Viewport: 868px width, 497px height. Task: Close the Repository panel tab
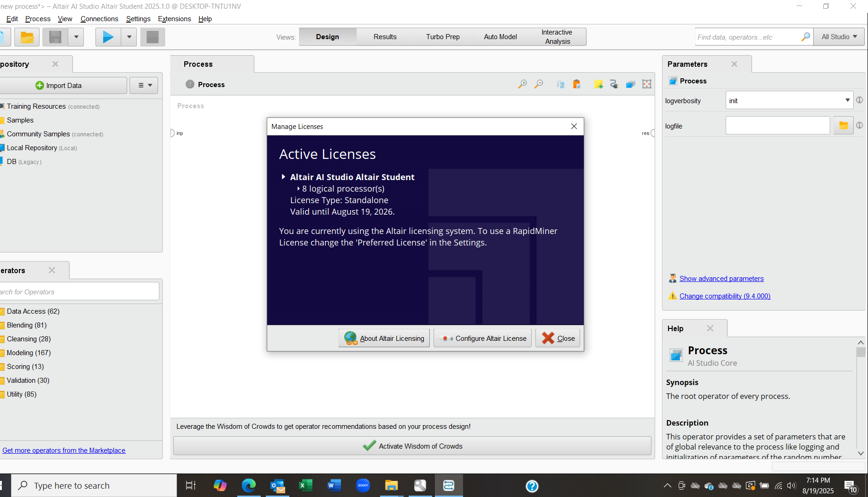[55, 64]
